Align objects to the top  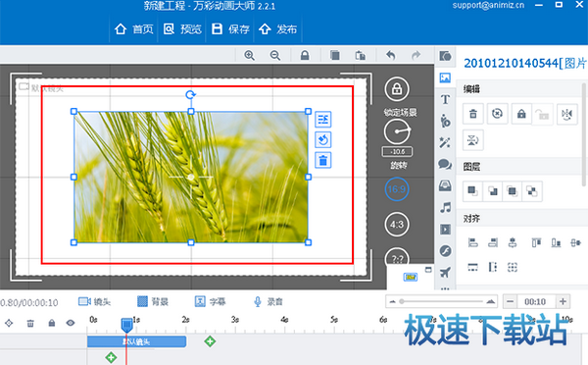536,243
